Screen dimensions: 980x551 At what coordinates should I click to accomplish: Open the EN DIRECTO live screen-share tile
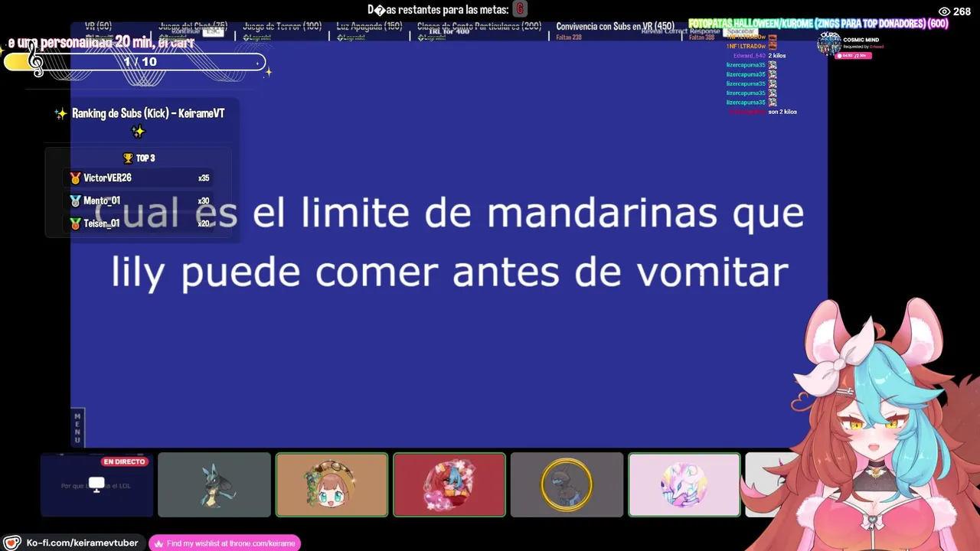tap(96, 484)
